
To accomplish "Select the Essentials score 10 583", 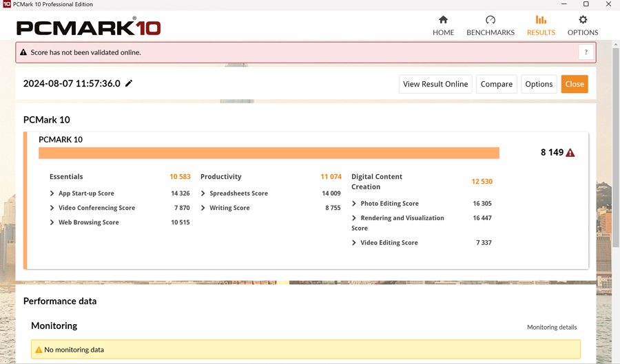I will tap(180, 176).
